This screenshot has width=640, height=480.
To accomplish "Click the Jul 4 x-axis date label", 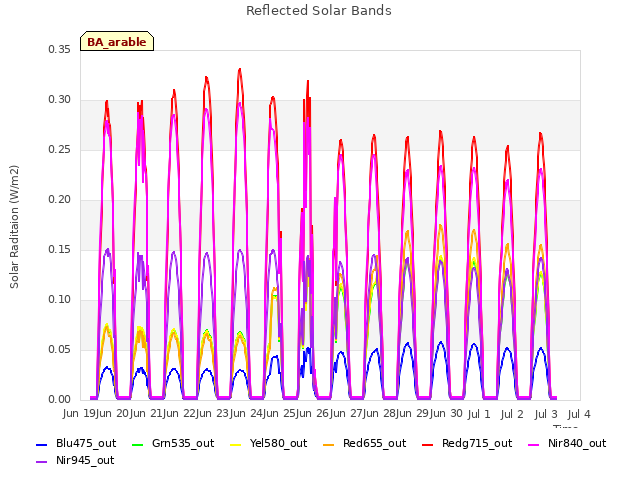I will point(579,414).
